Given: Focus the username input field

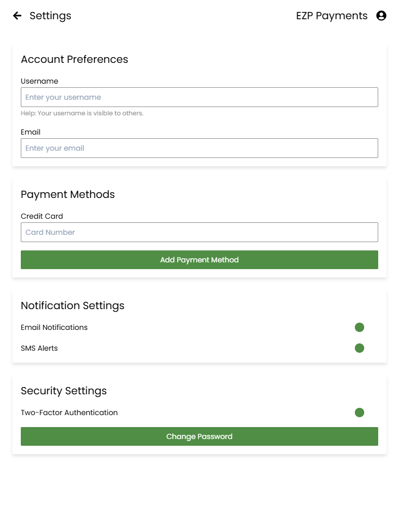Looking at the screenshot, I should click(x=199, y=97).
